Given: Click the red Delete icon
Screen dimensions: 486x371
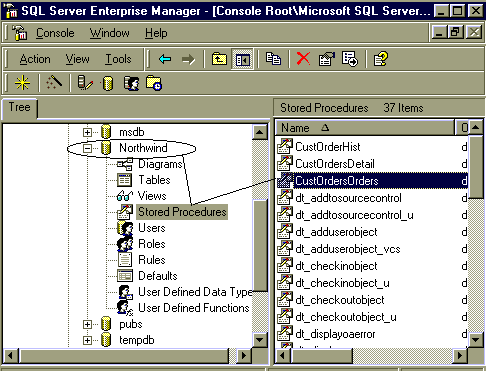Looking at the screenshot, I should click(303, 59).
